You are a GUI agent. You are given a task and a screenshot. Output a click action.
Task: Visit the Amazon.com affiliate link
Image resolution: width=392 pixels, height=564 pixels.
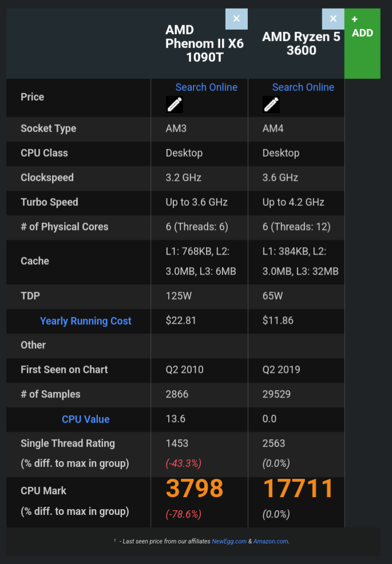(270, 541)
